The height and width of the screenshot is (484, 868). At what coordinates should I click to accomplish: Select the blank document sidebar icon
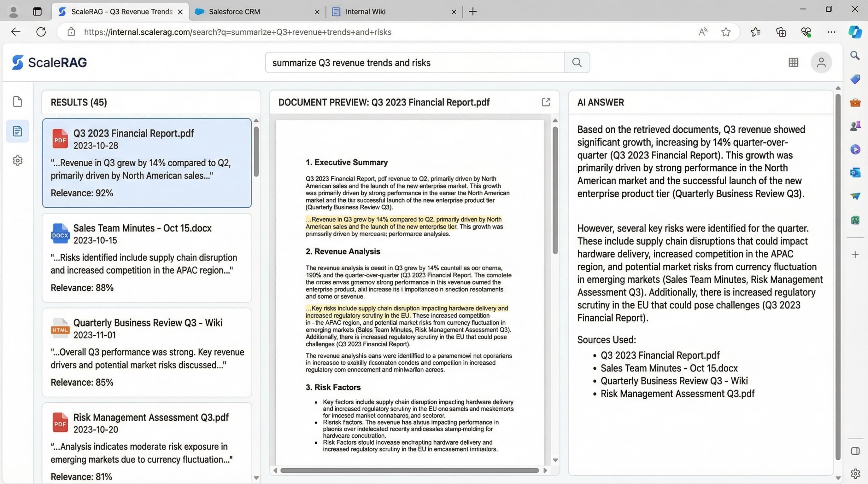[x=18, y=101]
